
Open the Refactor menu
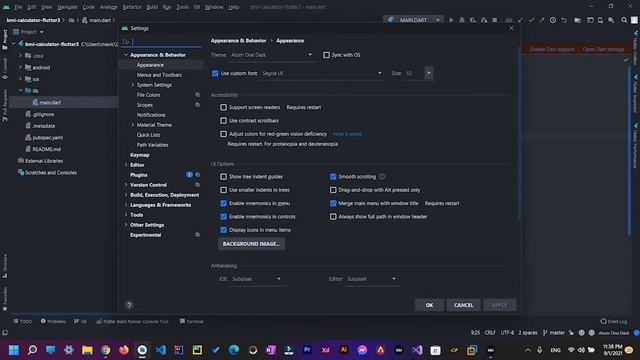click(132, 7)
